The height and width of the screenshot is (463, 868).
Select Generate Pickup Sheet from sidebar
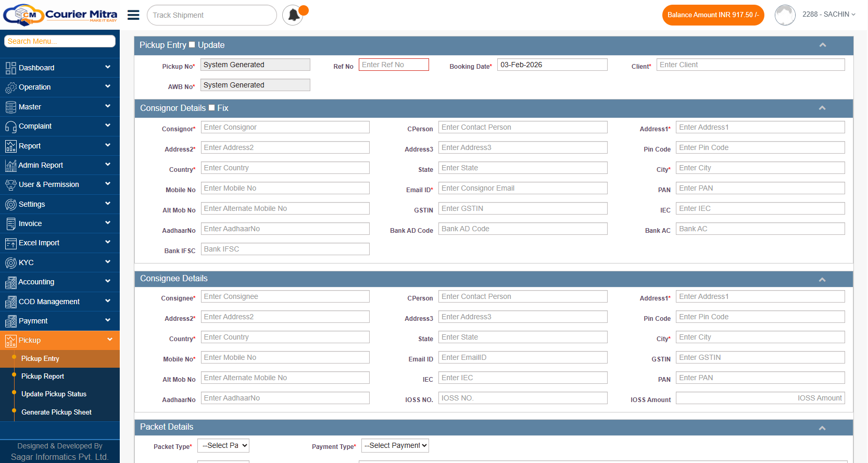[56, 412]
